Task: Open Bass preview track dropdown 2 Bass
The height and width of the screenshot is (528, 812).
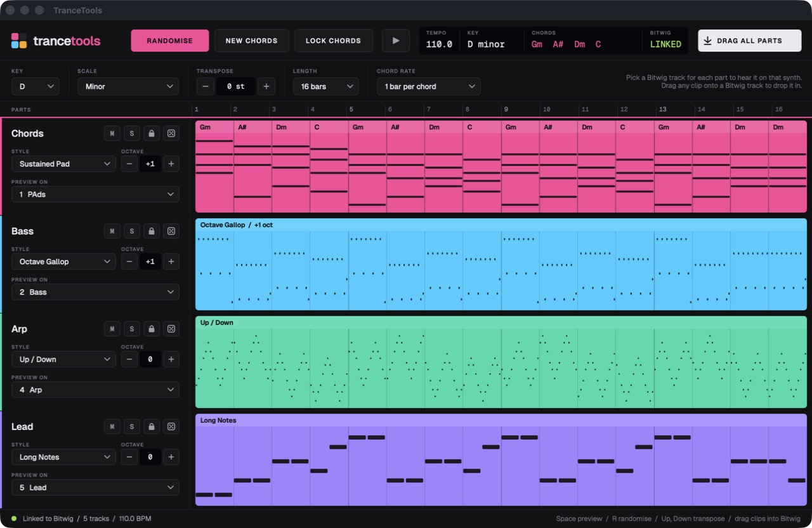Action: click(x=95, y=292)
